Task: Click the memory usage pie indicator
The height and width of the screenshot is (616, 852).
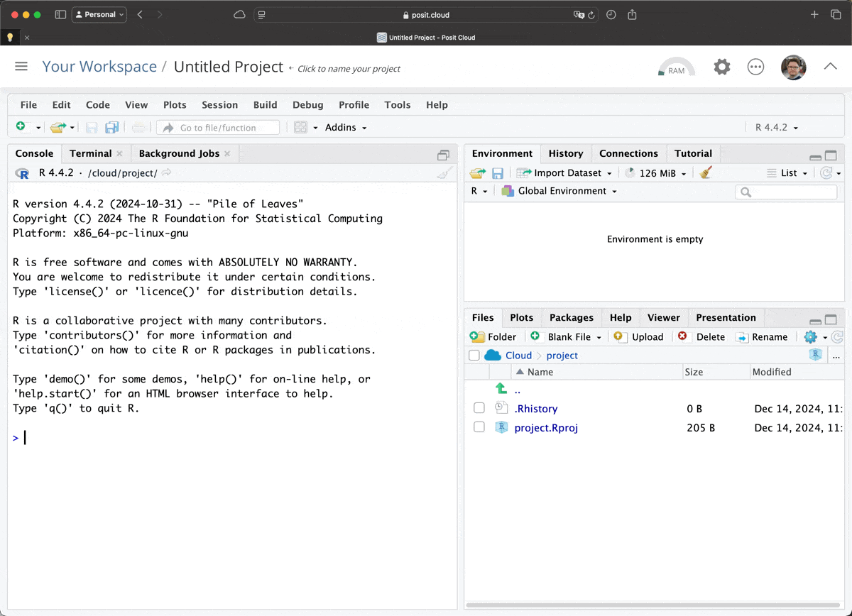Action: coord(630,173)
